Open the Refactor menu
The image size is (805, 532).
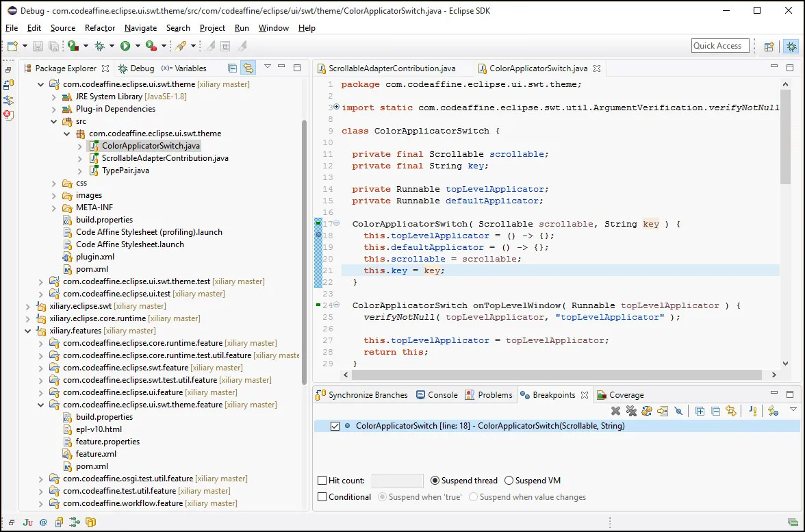100,28
